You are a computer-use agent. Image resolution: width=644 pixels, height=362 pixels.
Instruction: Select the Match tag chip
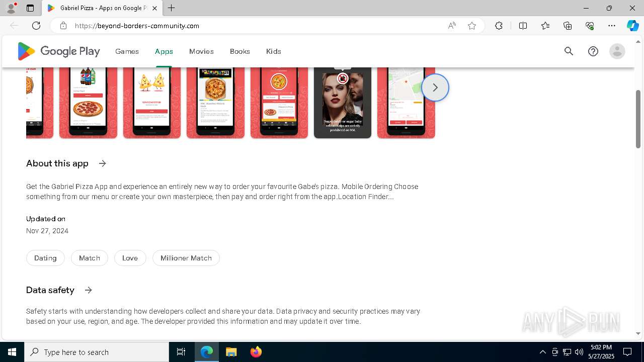coord(90,258)
